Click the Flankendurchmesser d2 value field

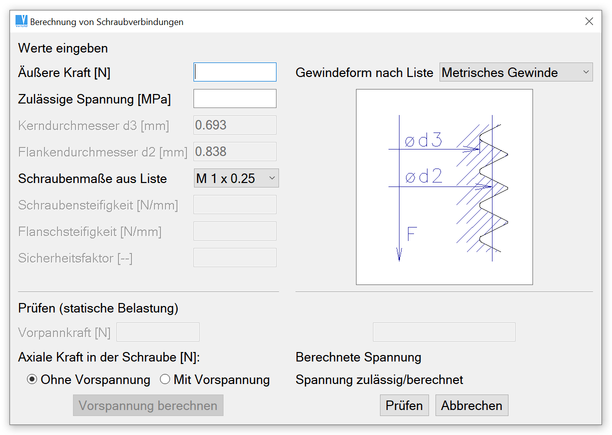tap(235, 152)
